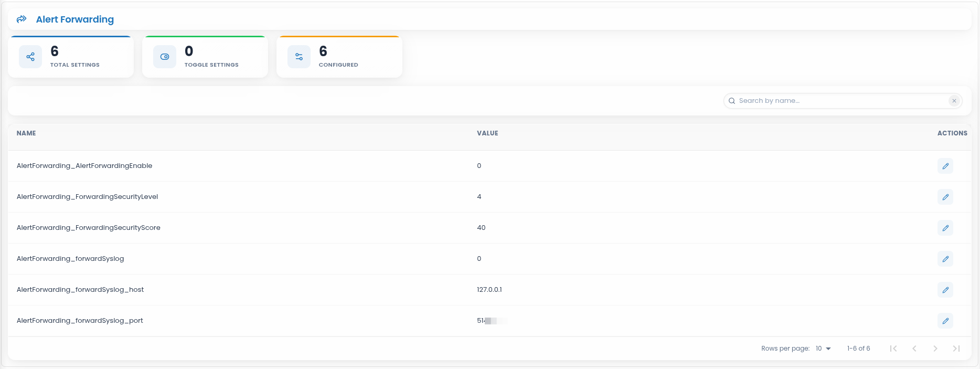Click the Toggle Settings card icon
The image size is (980, 369).
[x=165, y=57]
